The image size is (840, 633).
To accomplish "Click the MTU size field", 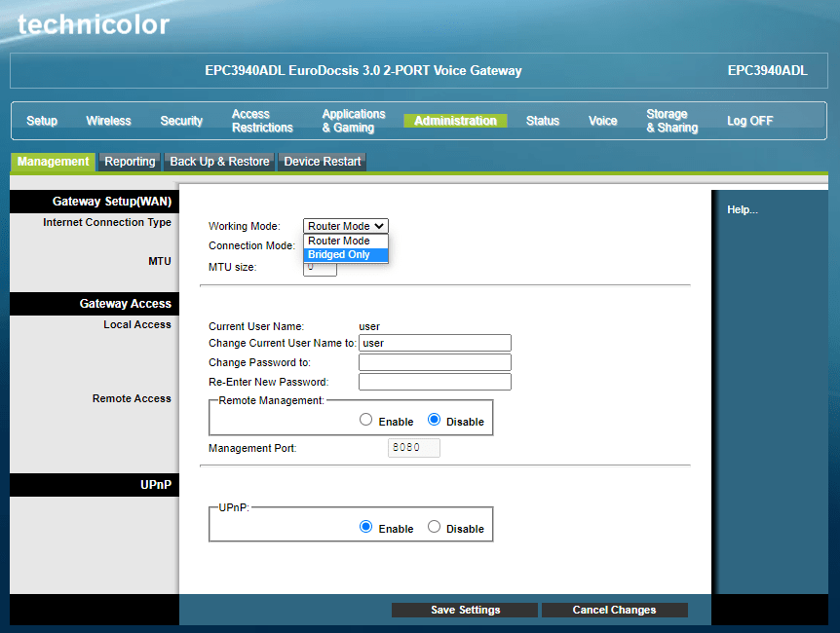I will 320,270.
